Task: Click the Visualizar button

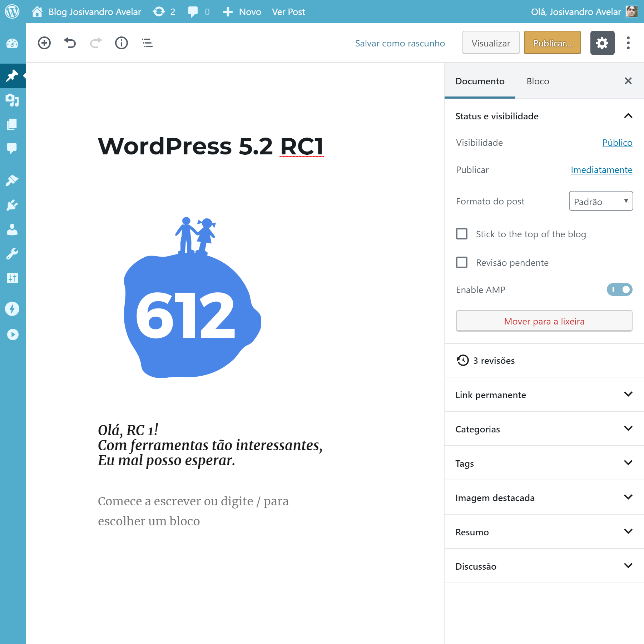Action: (491, 43)
